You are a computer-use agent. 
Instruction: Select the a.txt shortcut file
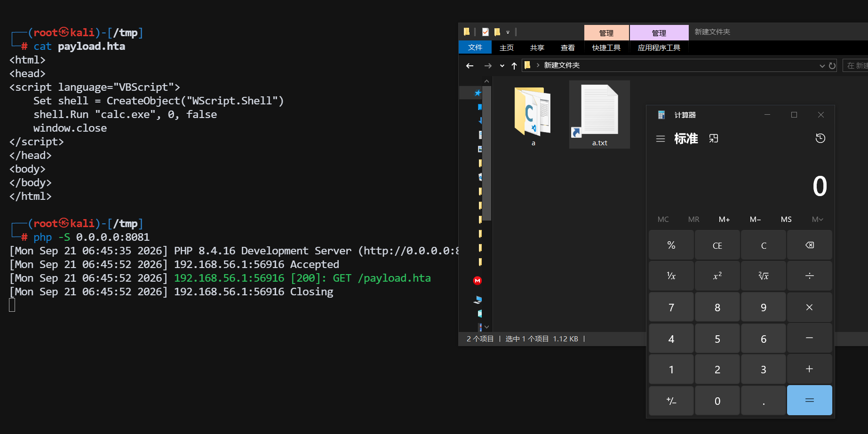pyautogui.click(x=599, y=114)
